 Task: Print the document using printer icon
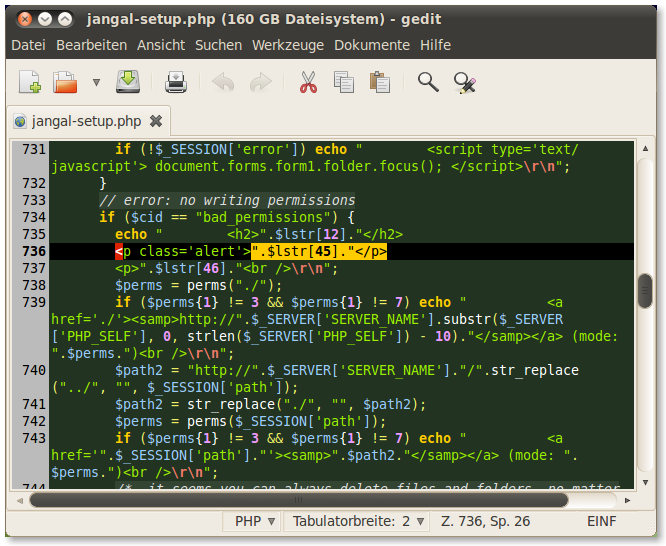[x=176, y=82]
